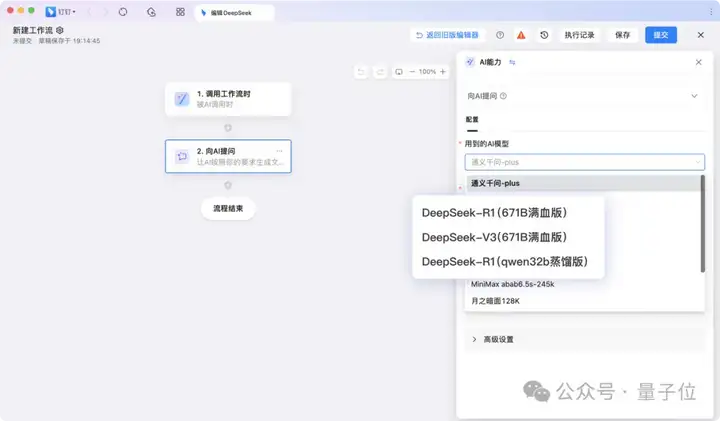720x421 pixels.
Task: Go forward with the right arrow
Action: click(x=106, y=12)
